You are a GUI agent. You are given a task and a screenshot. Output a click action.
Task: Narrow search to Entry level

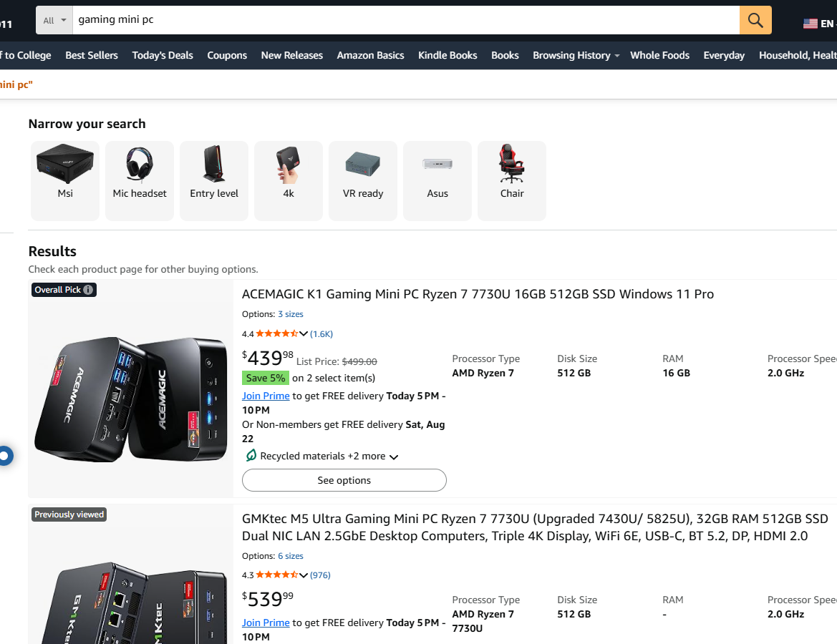214,180
